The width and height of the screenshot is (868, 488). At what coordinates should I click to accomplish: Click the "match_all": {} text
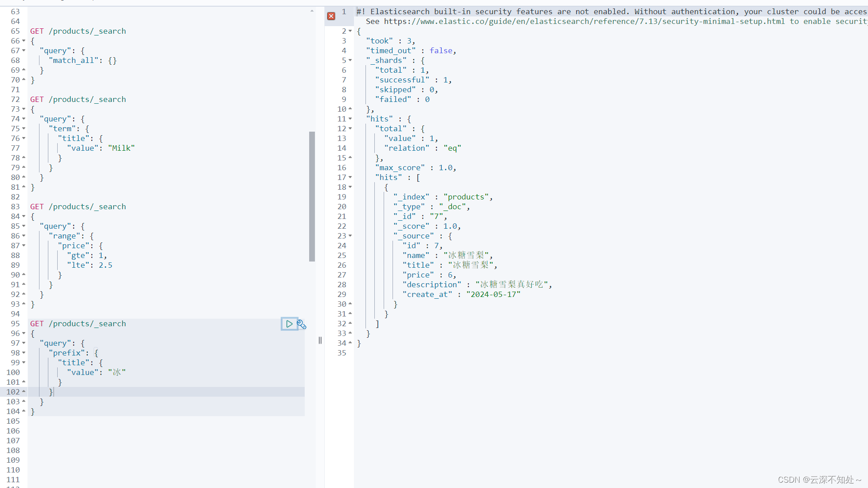pos(82,60)
